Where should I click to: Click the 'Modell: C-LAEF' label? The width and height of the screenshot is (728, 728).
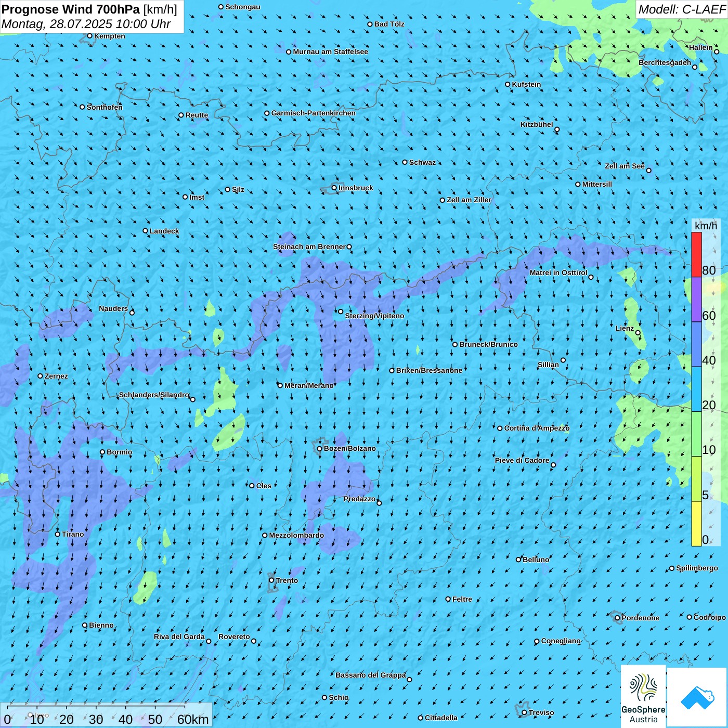682,9
